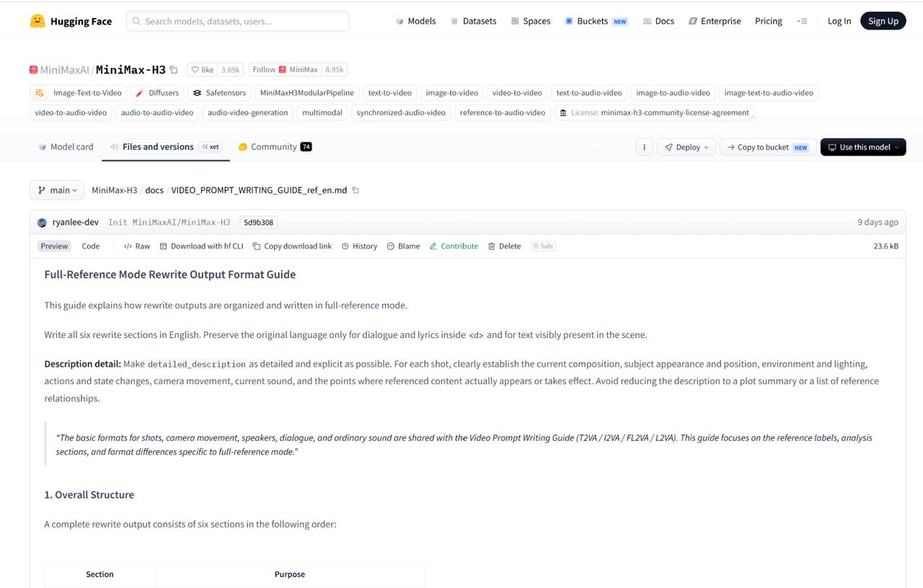Click the MiniMaxH3ModularPipeline tag
Image resolution: width=923 pixels, height=588 pixels.
coord(307,93)
